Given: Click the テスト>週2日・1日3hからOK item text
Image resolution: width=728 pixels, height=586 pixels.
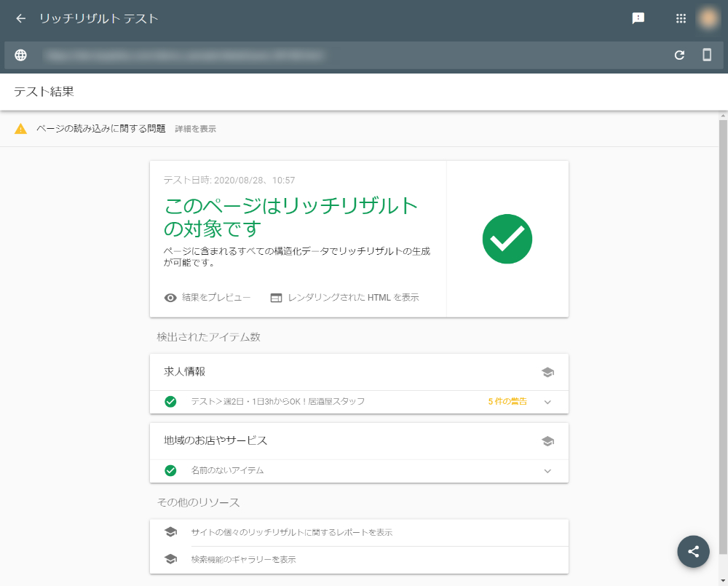Looking at the screenshot, I should tap(277, 402).
